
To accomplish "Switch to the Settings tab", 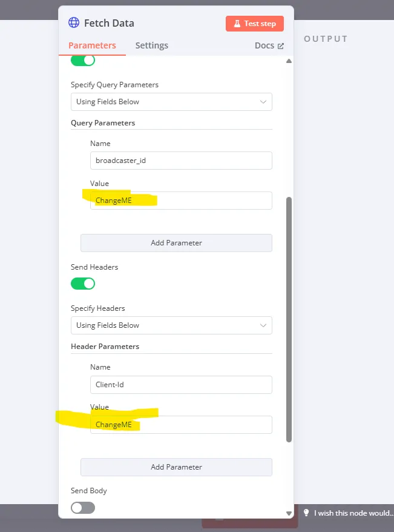I will click(x=152, y=45).
